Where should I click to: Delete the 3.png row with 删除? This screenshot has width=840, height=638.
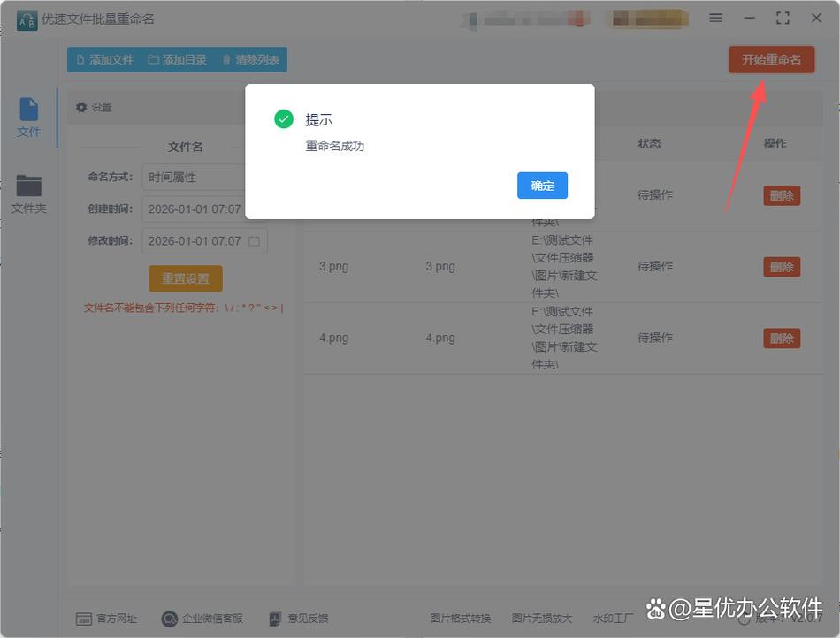coord(782,267)
